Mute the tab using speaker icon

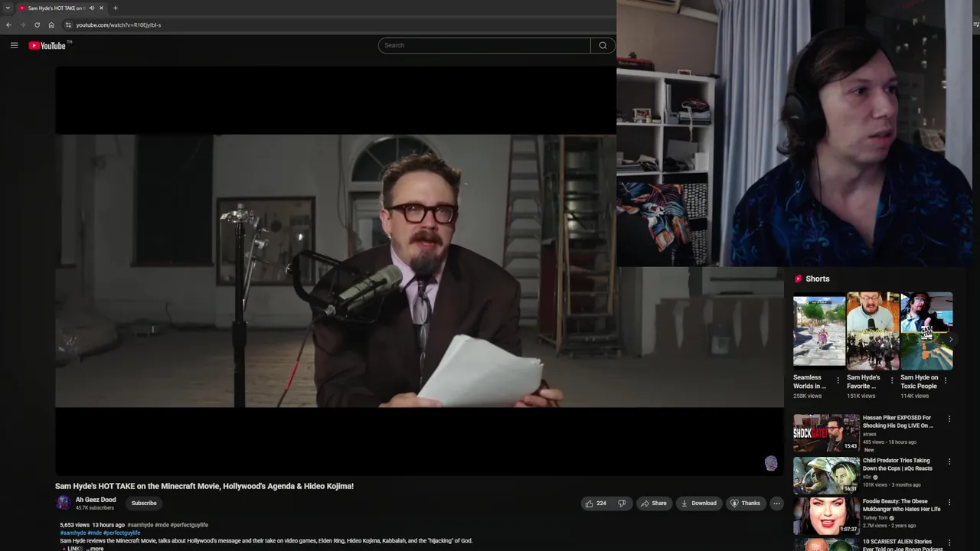(x=91, y=8)
